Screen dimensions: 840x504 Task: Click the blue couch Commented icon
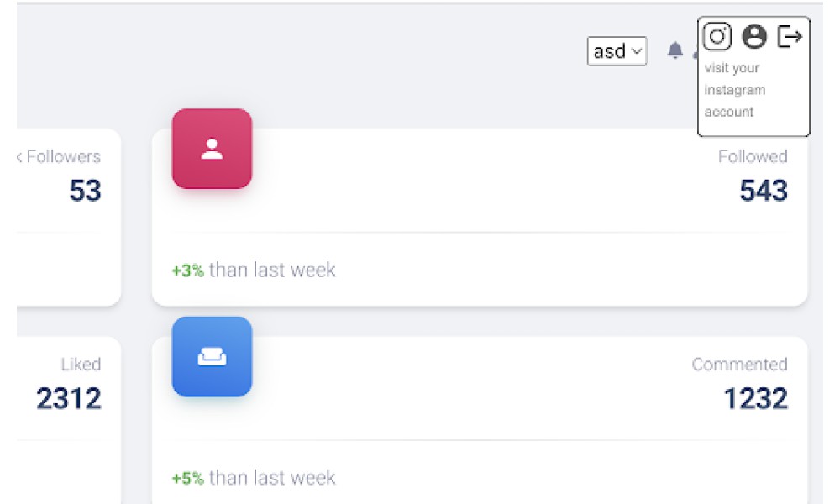click(x=212, y=357)
